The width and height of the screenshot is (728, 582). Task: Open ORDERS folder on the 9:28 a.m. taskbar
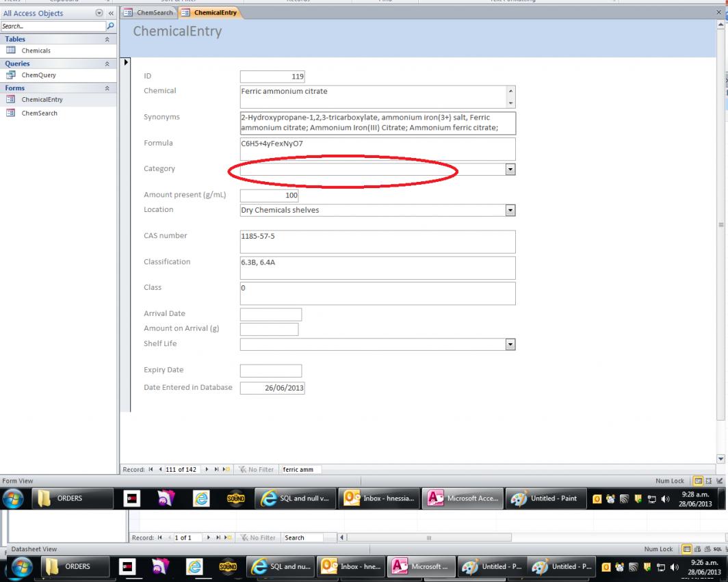73,499
